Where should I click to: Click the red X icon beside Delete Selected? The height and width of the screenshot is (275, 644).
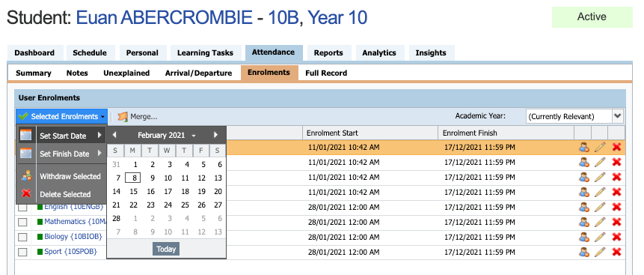pyautogui.click(x=26, y=194)
